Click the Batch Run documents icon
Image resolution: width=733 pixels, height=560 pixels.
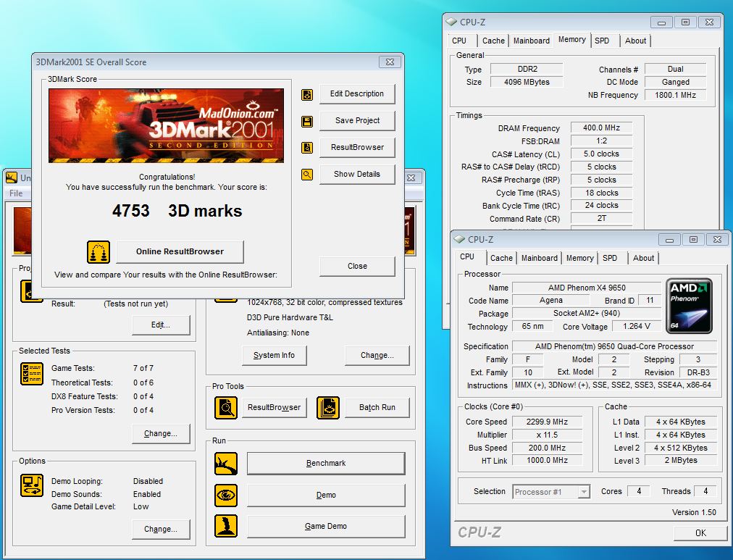tap(328, 408)
